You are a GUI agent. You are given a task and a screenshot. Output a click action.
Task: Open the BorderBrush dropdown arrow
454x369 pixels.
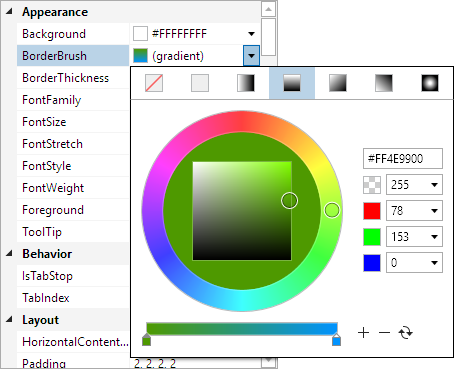[251, 56]
